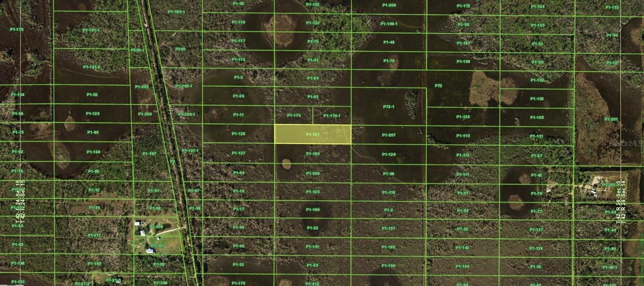Image resolution: width=644 pixels, height=286 pixels.
Task: Click parcel label P1-174-1
Action: click(x=332, y=116)
